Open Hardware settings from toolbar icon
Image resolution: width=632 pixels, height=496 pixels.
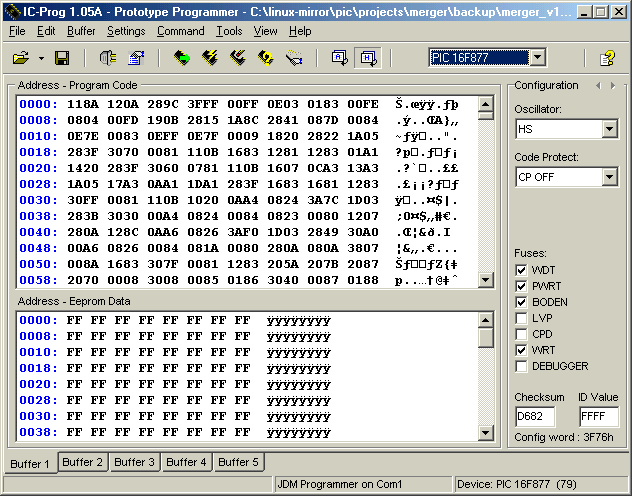(x=107, y=59)
